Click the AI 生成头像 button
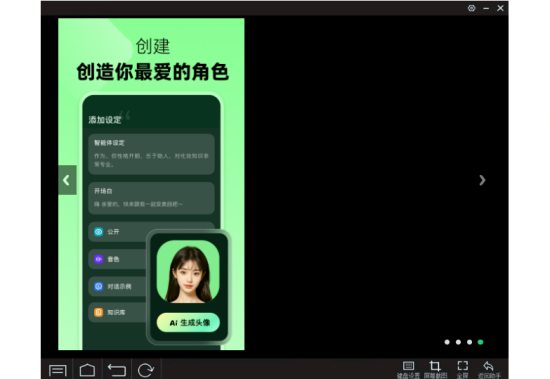Screen dimensions: 550x379 [x=188, y=323]
